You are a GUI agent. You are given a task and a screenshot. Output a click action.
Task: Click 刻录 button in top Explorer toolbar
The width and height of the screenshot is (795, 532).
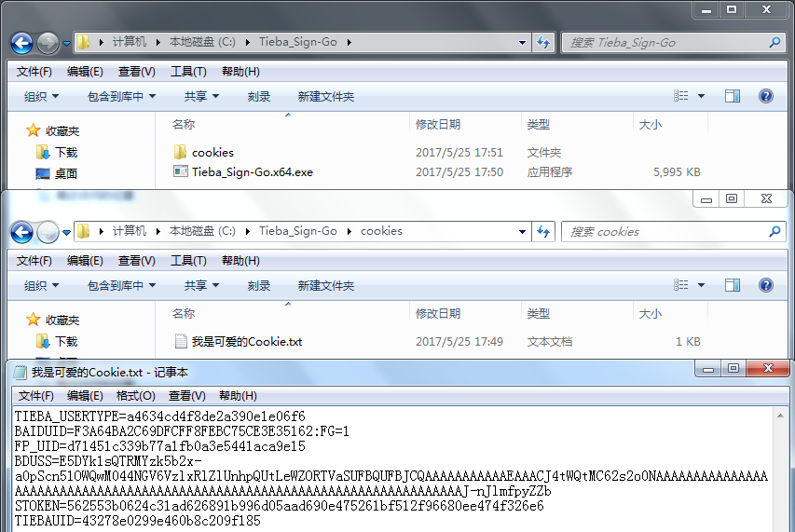coord(258,97)
